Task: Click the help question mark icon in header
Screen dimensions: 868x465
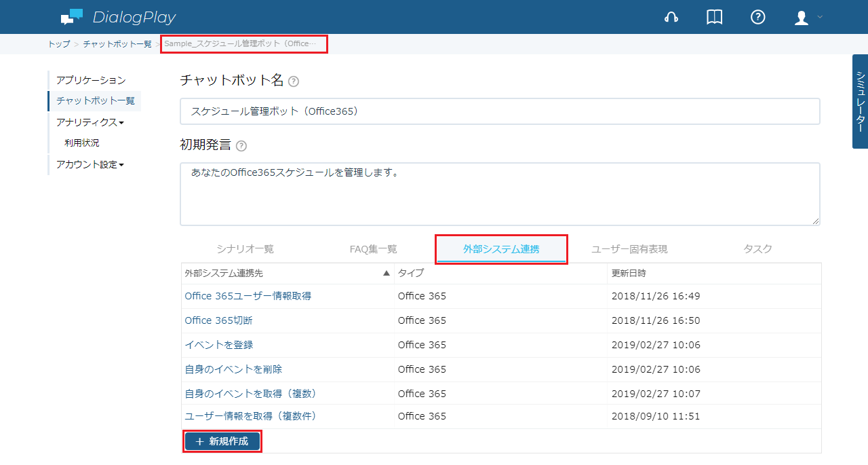Action: click(757, 18)
